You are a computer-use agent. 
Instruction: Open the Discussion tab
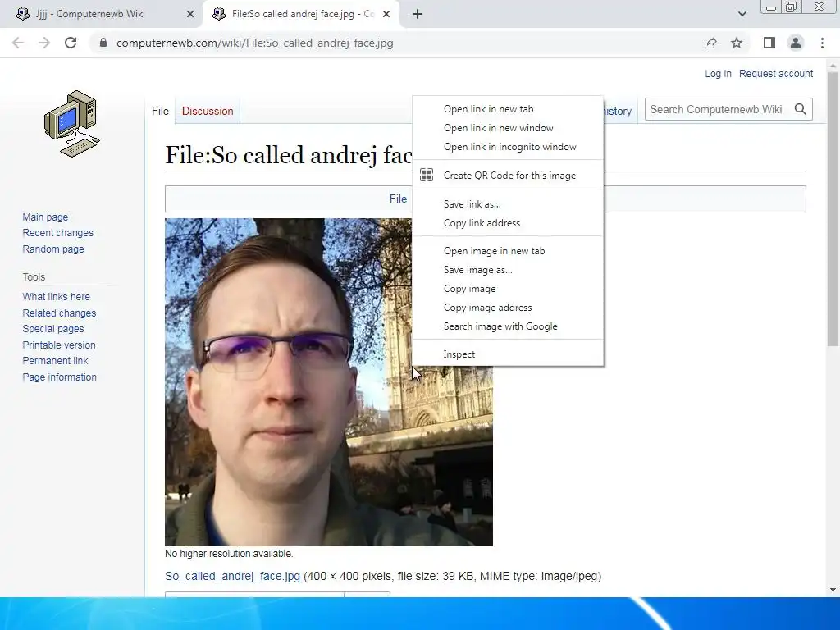(x=208, y=111)
